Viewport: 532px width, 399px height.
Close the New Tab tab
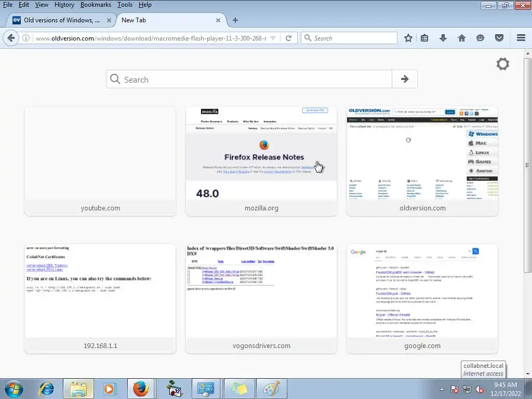[x=218, y=20]
